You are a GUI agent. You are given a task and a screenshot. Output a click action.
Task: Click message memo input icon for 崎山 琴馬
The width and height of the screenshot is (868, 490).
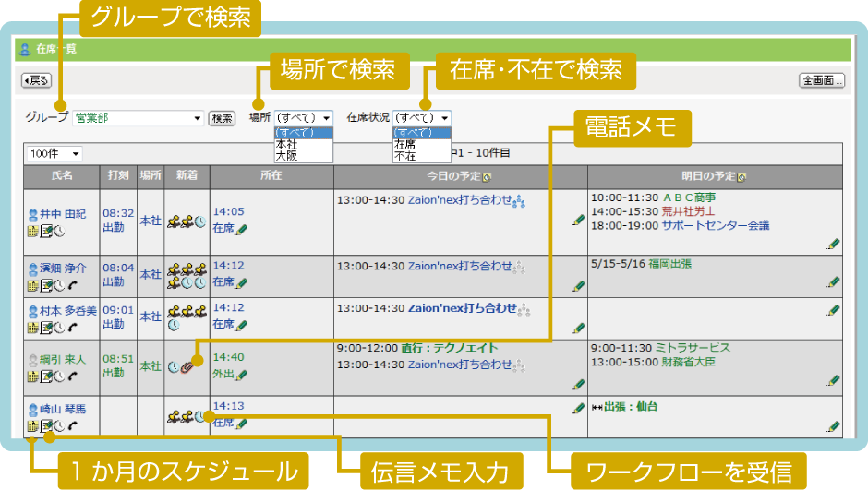pos(46,425)
